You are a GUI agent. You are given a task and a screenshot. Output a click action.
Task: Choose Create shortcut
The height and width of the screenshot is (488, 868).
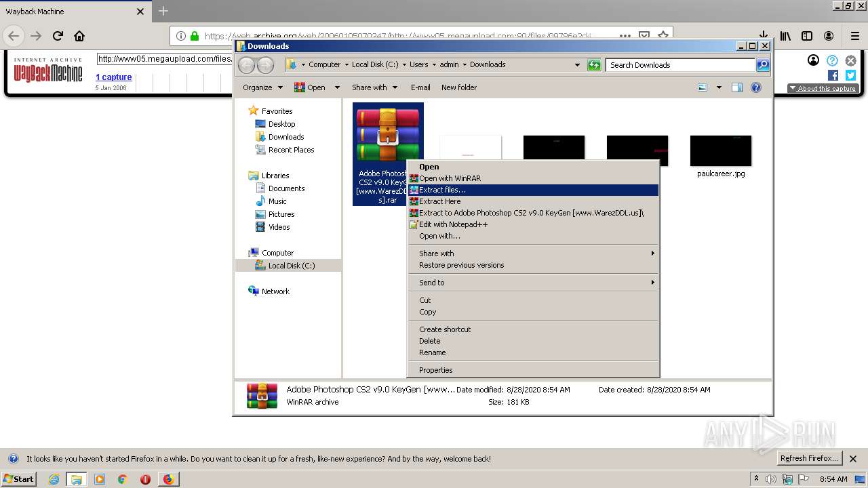pyautogui.click(x=533, y=329)
